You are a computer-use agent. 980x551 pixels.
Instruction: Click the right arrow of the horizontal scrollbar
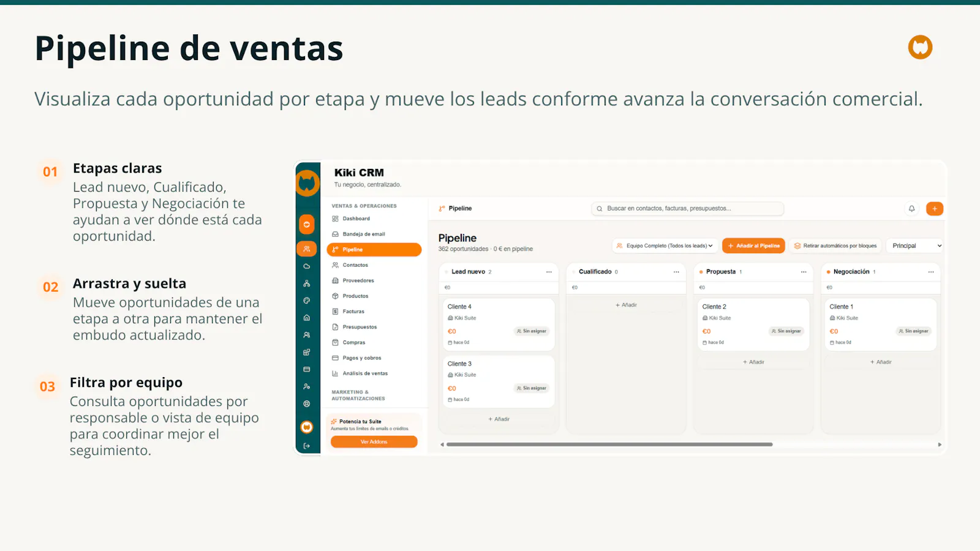click(x=940, y=444)
